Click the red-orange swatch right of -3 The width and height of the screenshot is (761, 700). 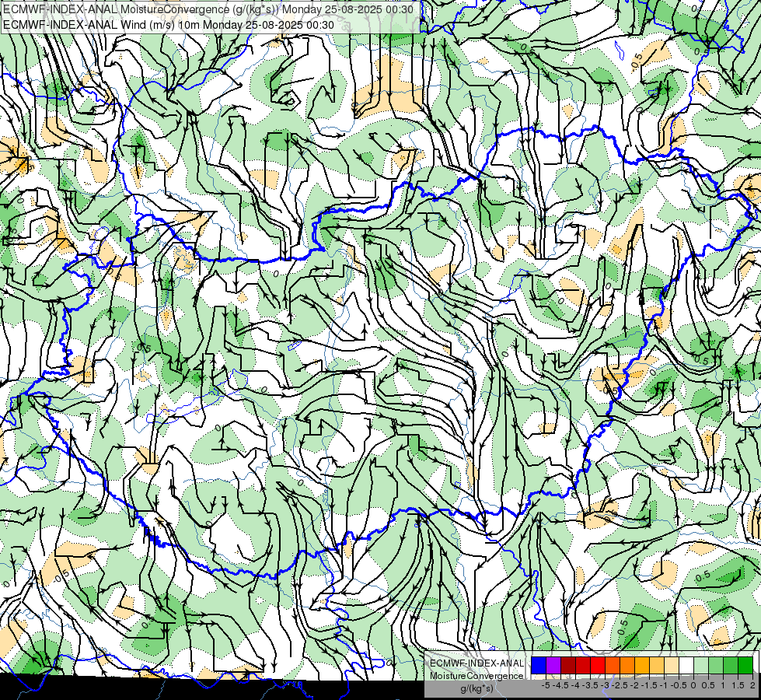tap(613, 665)
